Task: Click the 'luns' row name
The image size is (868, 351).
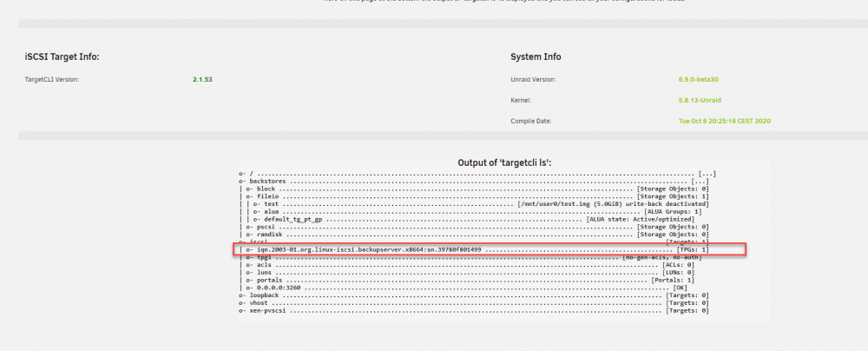Action: click(264, 273)
